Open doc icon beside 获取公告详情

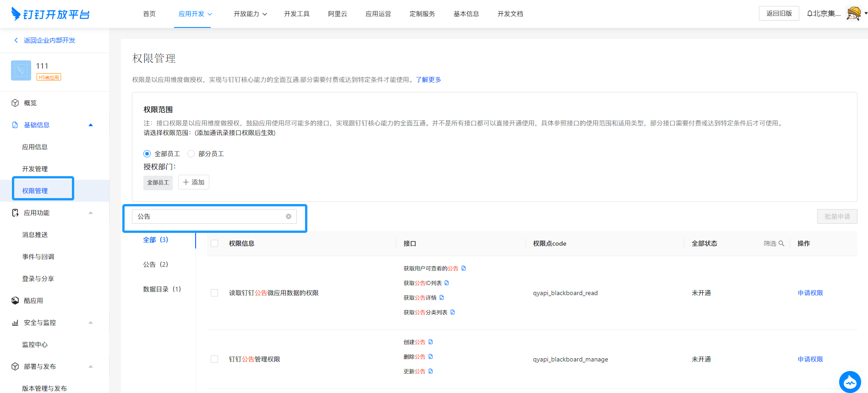coord(442,298)
